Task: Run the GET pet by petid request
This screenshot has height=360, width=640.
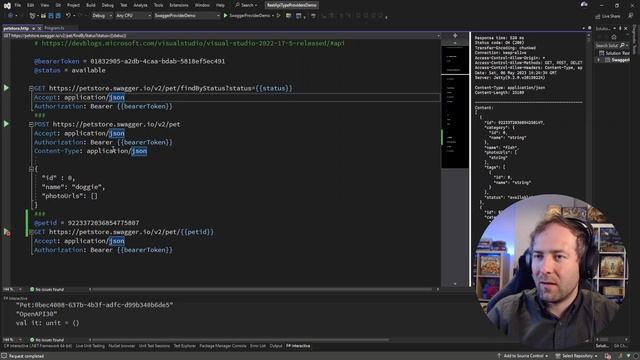Action: coord(7,232)
